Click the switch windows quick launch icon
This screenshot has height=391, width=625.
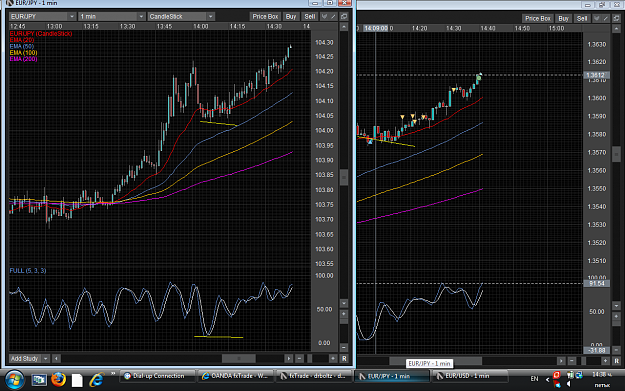[39, 380]
